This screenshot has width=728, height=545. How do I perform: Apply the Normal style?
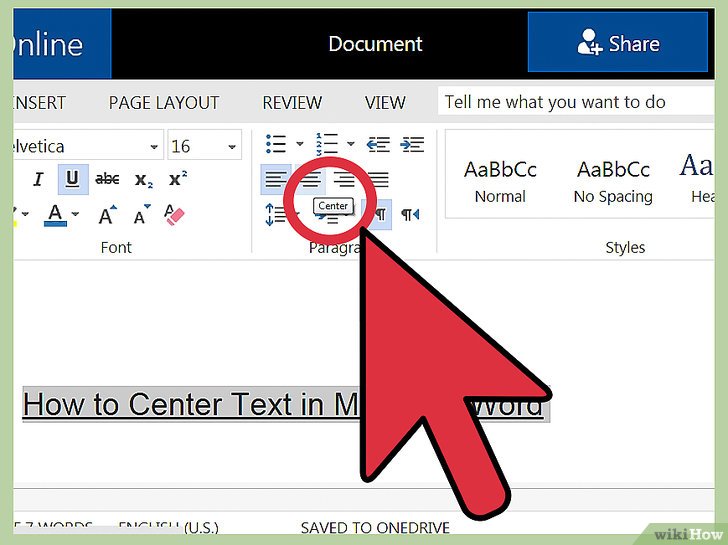tap(500, 181)
